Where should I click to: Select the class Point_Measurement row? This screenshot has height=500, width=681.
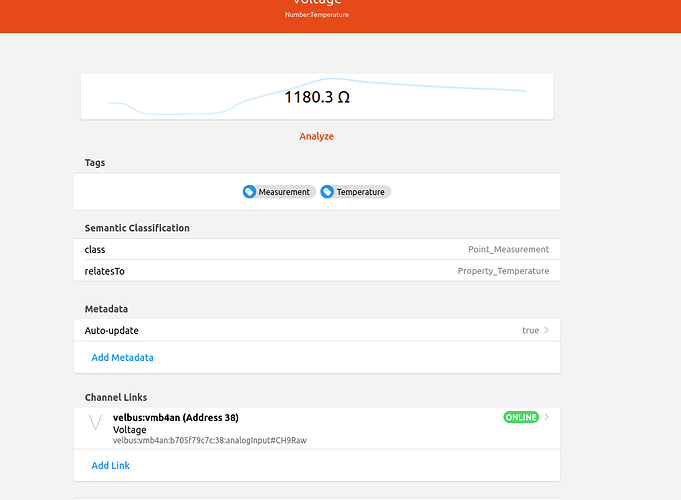pyautogui.click(x=317, y=249)
